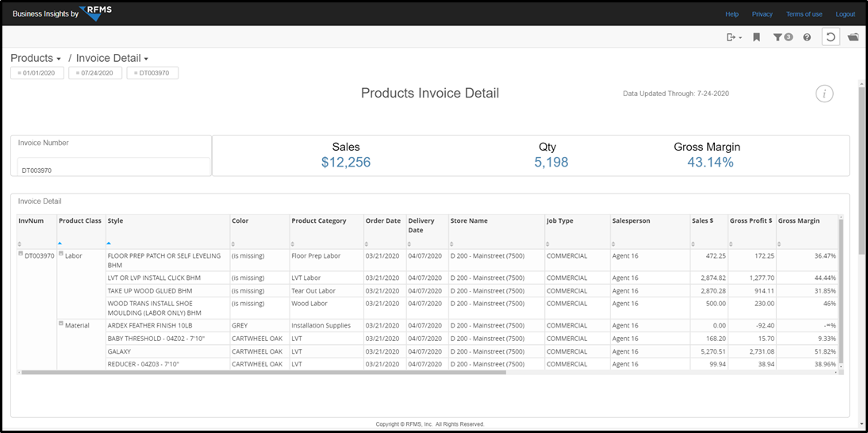Click the Logout link
This screenshot has height=433, width=868.
tap(845, 13)
